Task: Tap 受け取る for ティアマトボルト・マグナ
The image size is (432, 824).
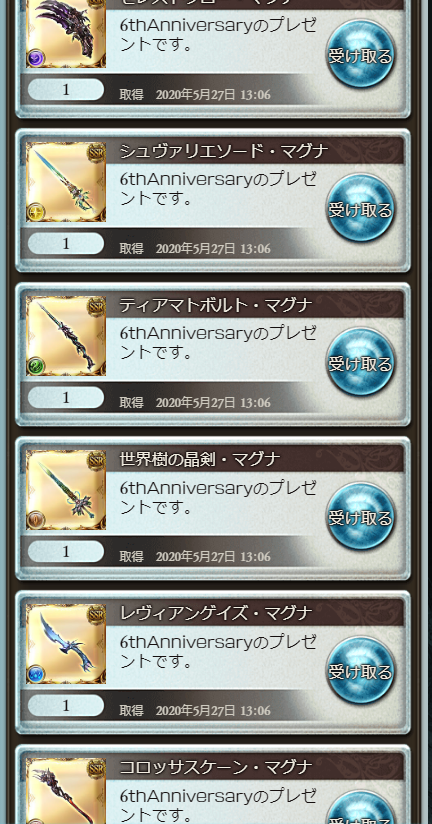Action: (x=361, y=362)
